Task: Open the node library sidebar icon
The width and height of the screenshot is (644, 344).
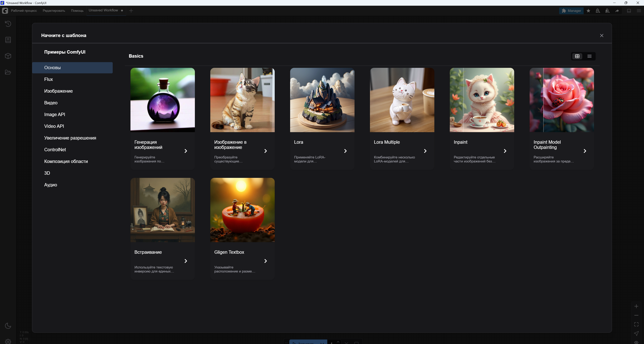Action: (8, 40)
